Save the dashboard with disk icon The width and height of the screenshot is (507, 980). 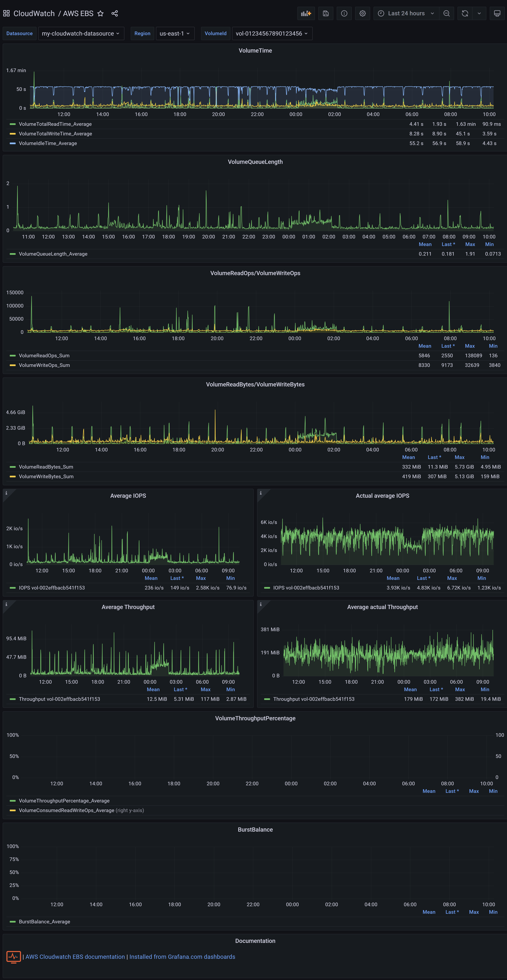coord(326,13)
